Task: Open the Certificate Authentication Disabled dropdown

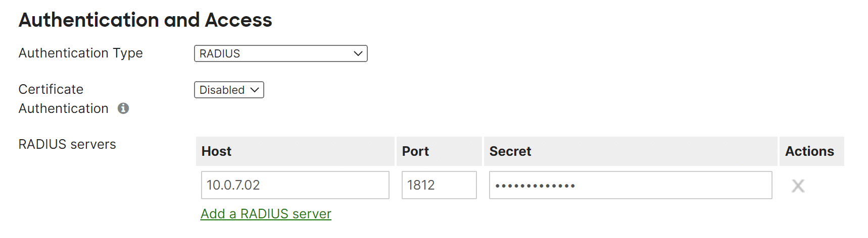Action: coord(229,90)
